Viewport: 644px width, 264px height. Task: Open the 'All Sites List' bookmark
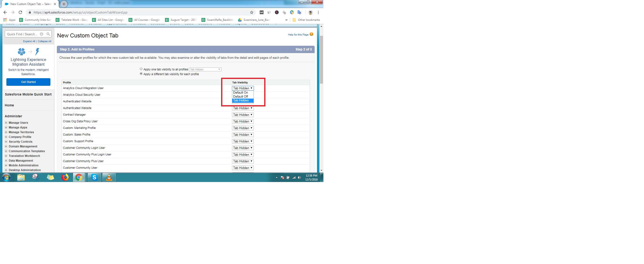tap(108, 20)
